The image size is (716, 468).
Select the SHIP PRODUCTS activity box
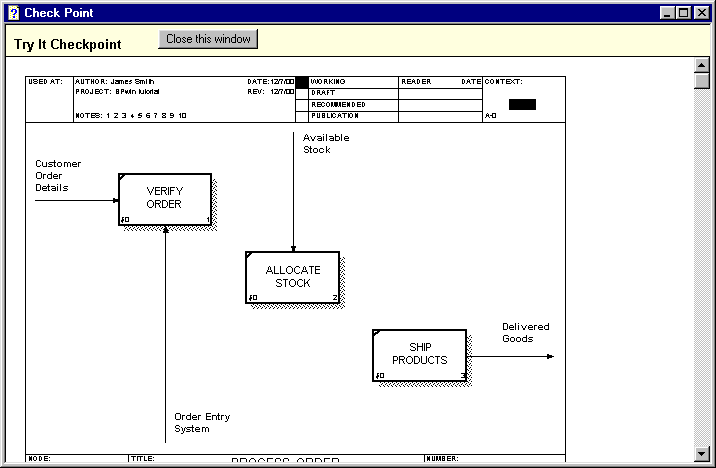pyautogui.click(x=420, y=355)
